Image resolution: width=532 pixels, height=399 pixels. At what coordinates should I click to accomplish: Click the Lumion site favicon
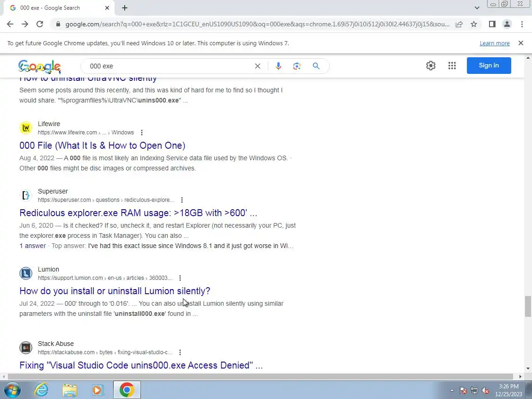pos(26,273)
